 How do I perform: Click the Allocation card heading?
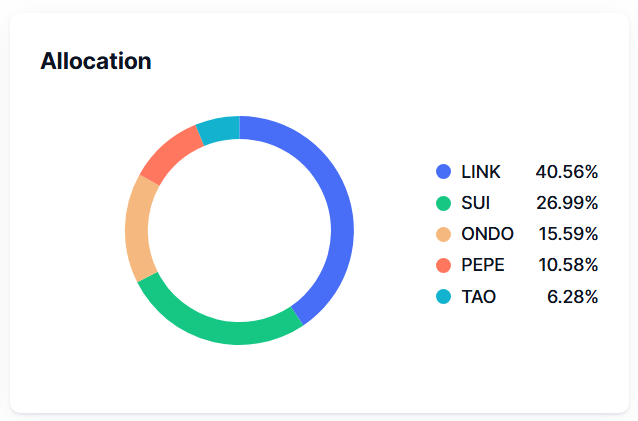[96, 61]
